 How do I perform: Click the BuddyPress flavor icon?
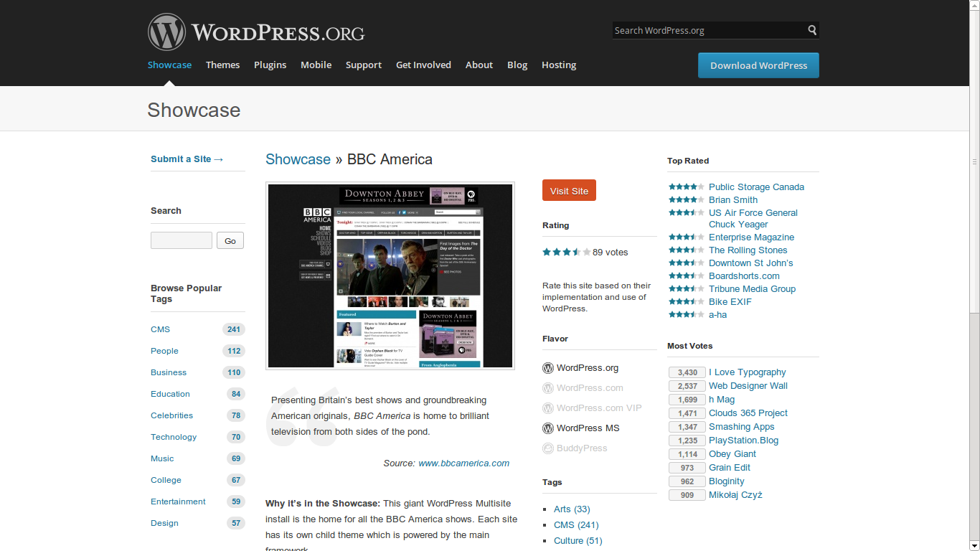point(548,448)
